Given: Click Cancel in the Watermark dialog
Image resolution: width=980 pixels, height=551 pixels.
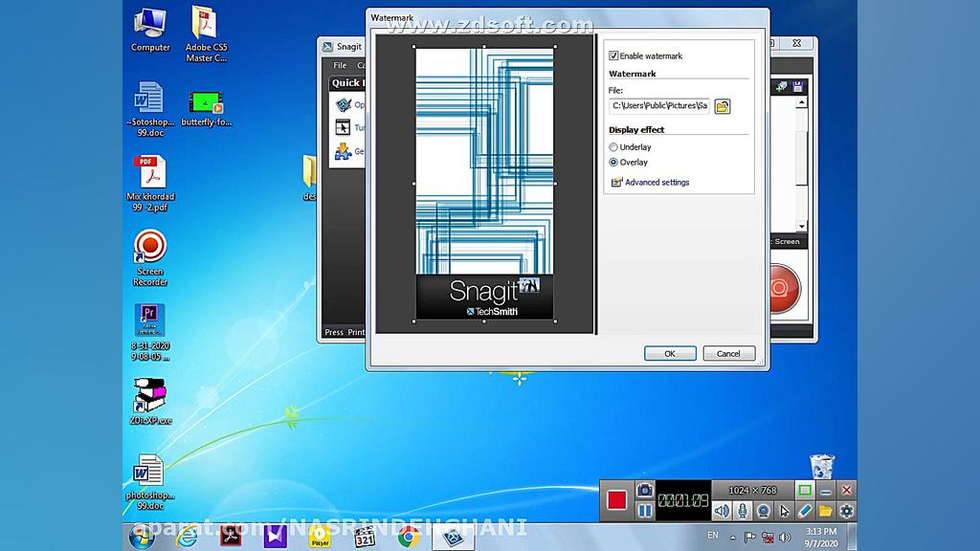Looking at the screenshot, I should click(728, 353).
